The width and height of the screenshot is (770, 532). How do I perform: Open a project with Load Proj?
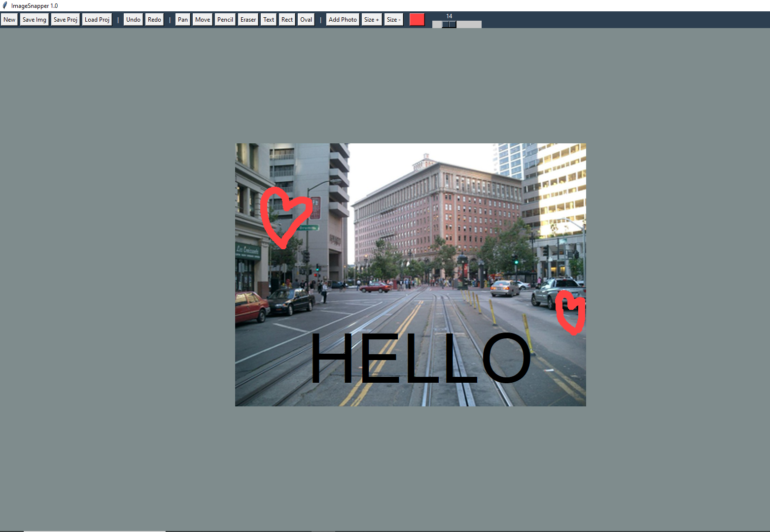97,20
